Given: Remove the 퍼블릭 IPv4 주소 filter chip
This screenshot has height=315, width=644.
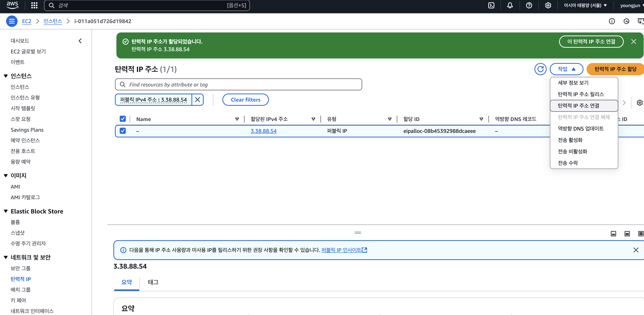Looking at the screenshot, I should pyautogui.click(x=198, y=100).
